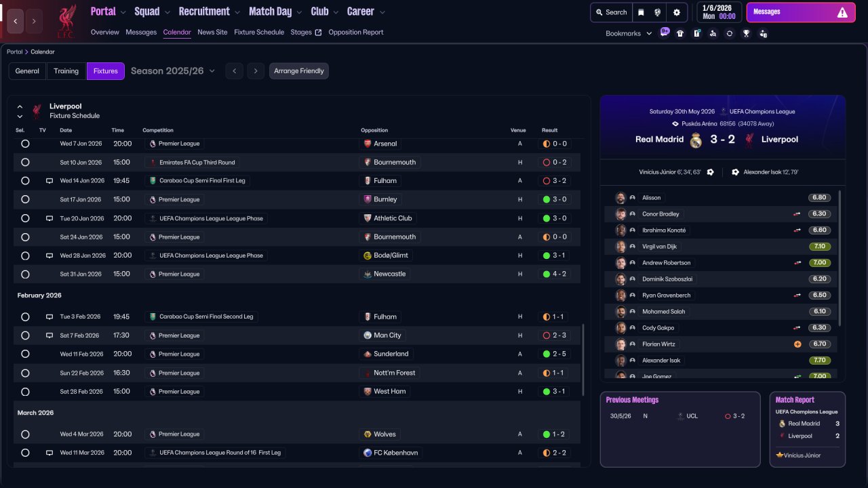The height and width of the screenshot is (488, 868).
Task: Click the Match Report panel title
Action: [x=795, y=400]
